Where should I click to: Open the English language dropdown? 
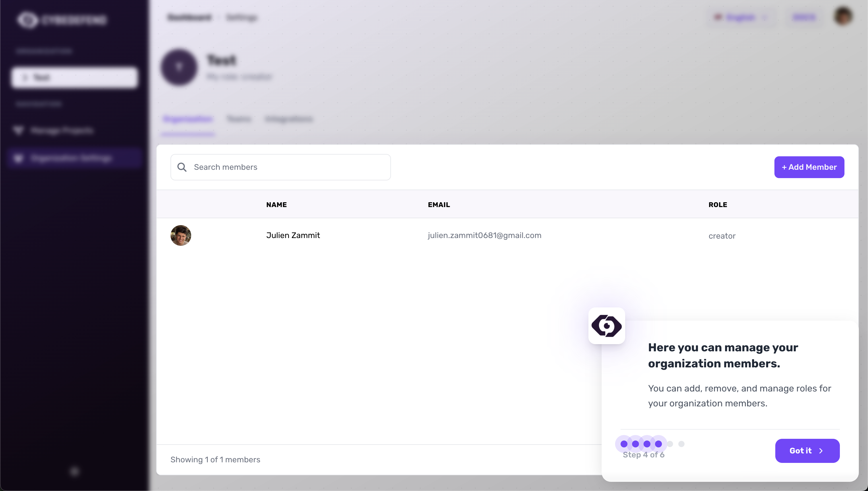click(741, 17)
